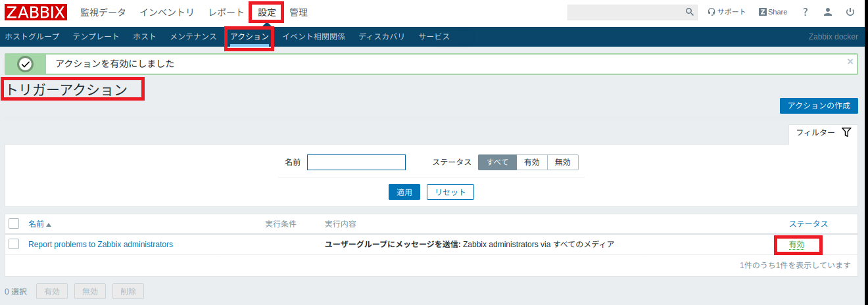Go to メンテナンス submenu
This screenshot has height=305, width=868.
point(193,37)
